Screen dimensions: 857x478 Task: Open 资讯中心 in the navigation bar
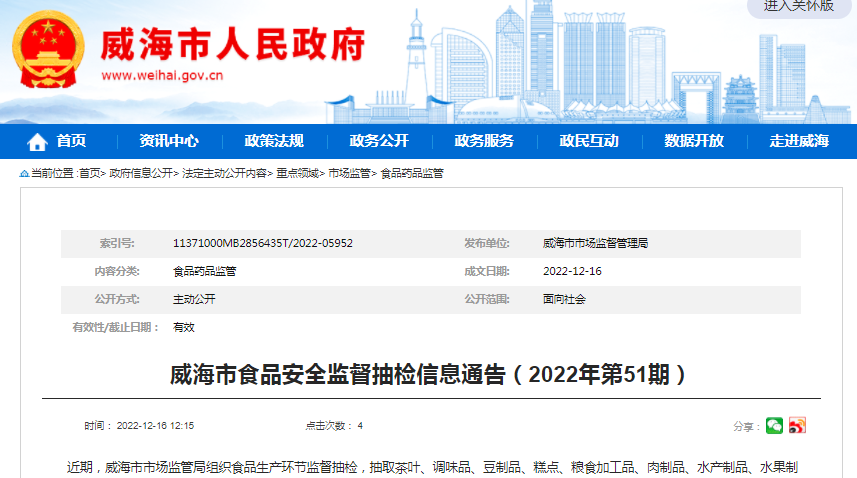coord(168,141)
